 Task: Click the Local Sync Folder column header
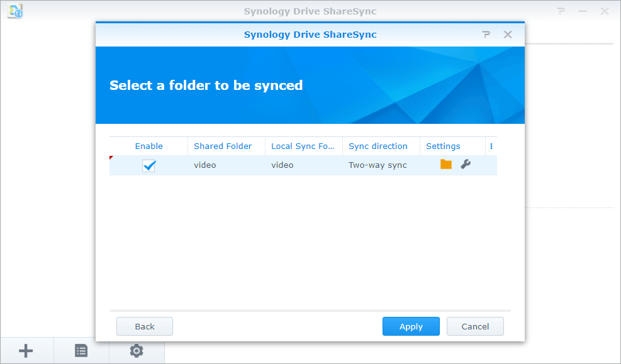303,146
